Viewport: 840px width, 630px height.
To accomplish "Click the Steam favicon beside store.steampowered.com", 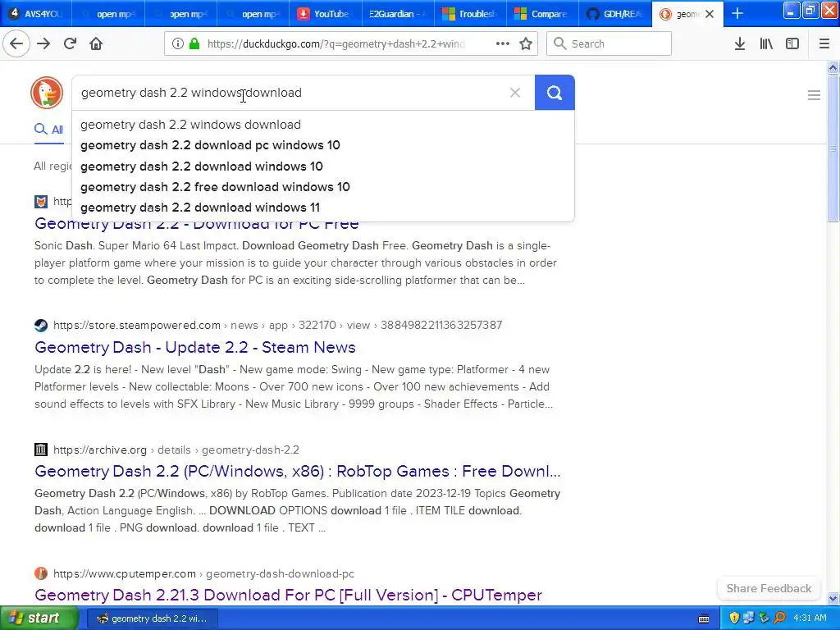I will click(x=41, y=325).
